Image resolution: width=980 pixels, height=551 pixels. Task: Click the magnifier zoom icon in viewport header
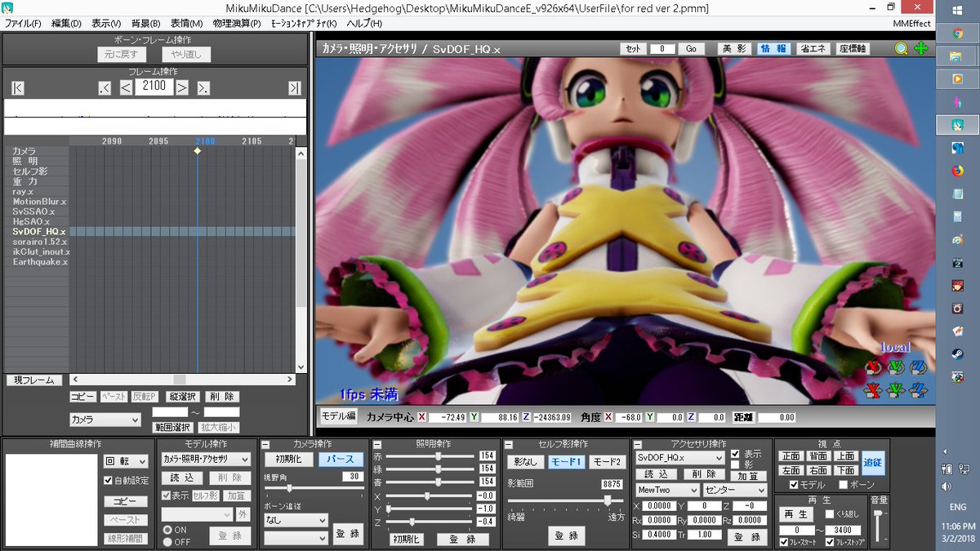click(x=901, y=48)
